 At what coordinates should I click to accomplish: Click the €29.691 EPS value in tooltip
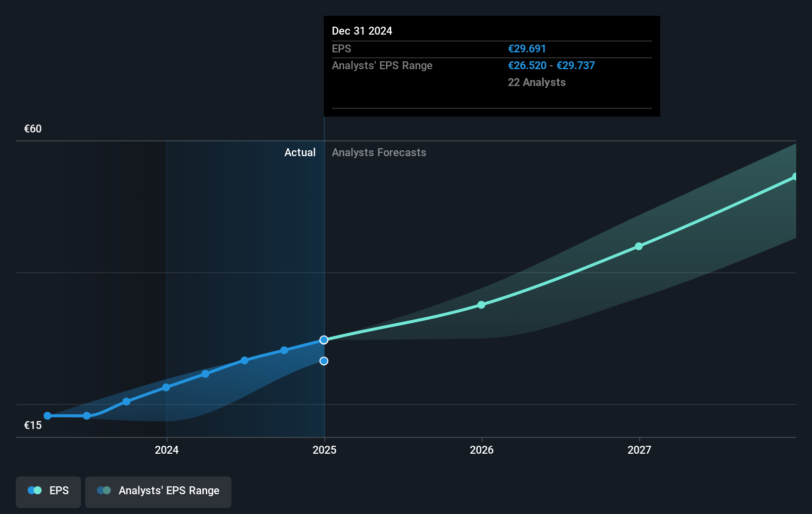pyautogui.click(x=527, y=48)
